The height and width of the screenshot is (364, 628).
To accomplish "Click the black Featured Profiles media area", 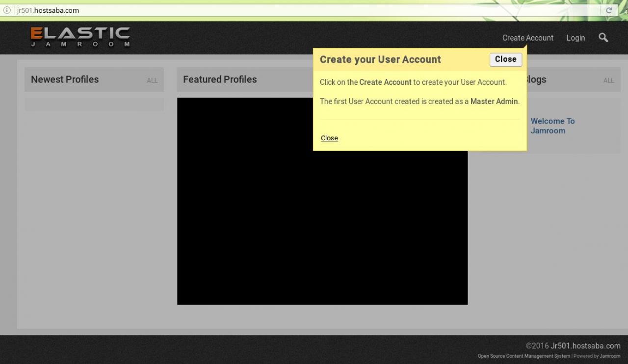I will tap(322, 201).
